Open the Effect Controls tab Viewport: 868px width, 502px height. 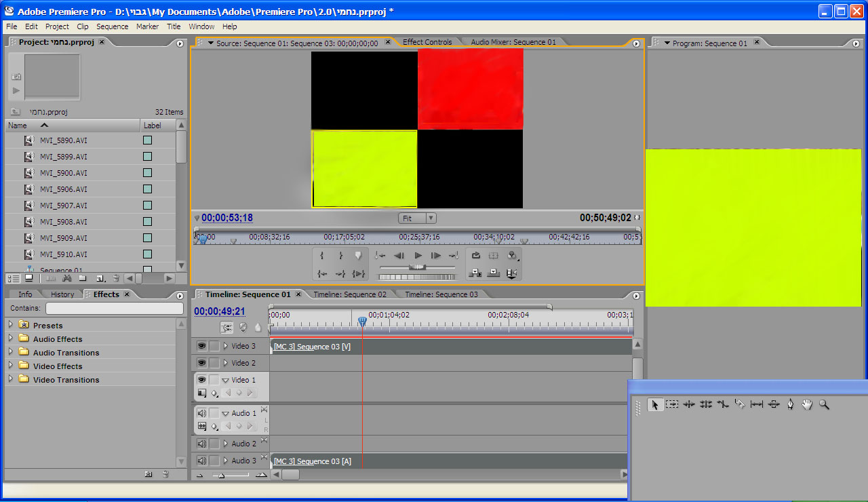[427, 42]
